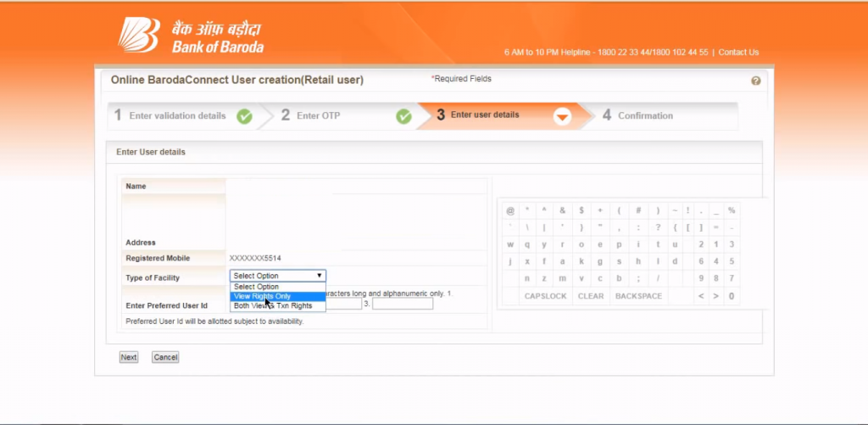Viewport: 868px width, 425px height.
Task: Tap the letter s virtual key
Action: pyautogui.click(x=619, y=261)
